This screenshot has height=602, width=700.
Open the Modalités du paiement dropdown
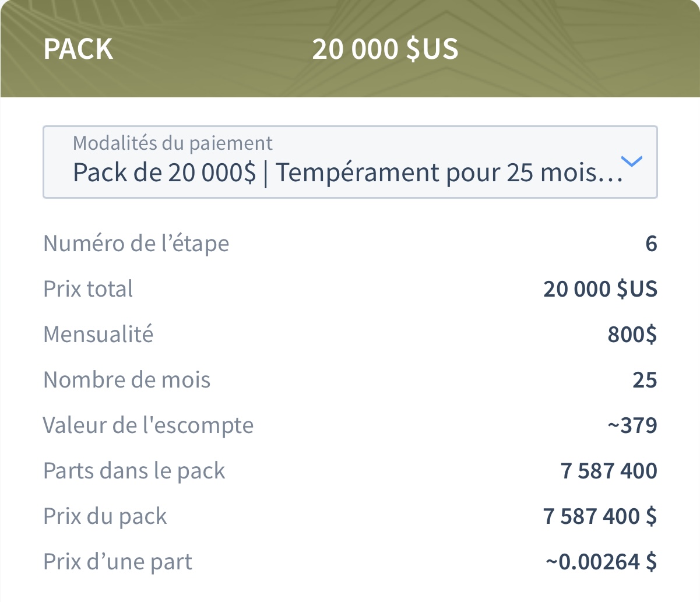pyautogui.click(x=350, y=162)
